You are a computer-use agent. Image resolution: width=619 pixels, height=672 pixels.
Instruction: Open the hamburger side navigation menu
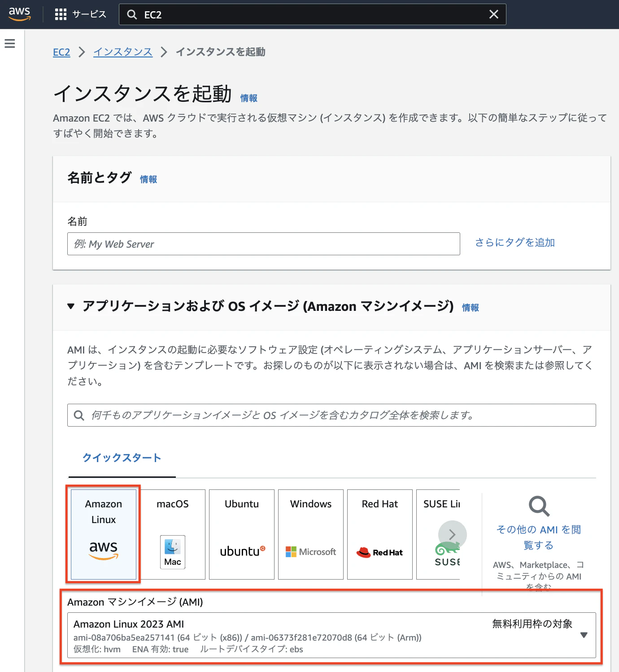tap(10, 44)
